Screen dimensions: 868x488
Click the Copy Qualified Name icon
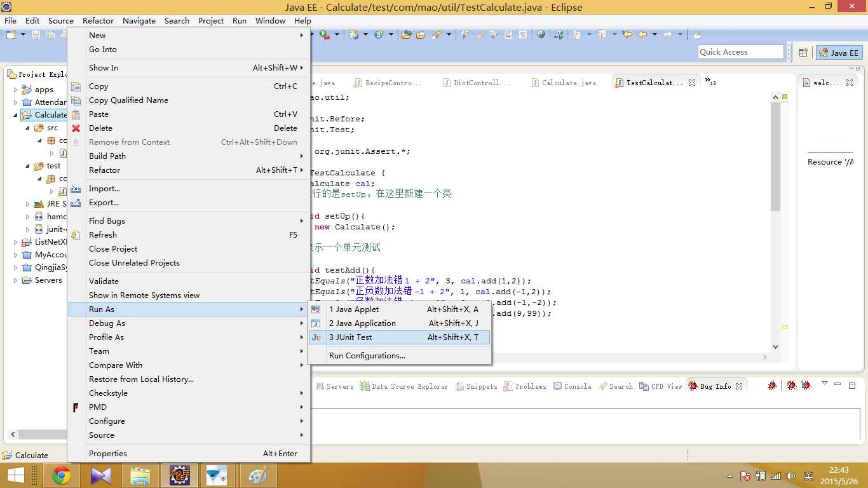pyautogui.click(x=76, y=100)
